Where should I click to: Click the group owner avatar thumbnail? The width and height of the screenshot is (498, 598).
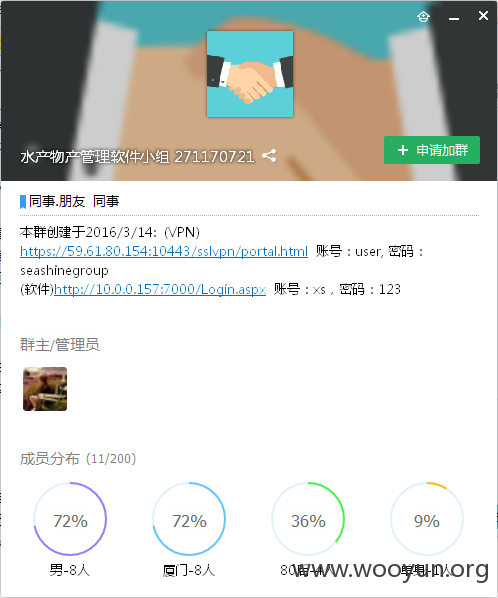(x=45, y=389)
